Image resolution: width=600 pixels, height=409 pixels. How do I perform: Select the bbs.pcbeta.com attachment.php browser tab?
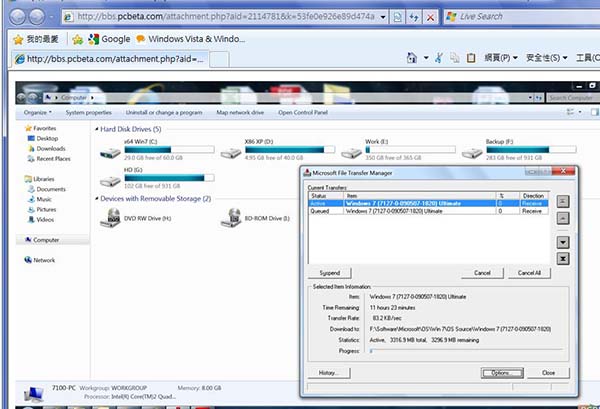point(110,59)
